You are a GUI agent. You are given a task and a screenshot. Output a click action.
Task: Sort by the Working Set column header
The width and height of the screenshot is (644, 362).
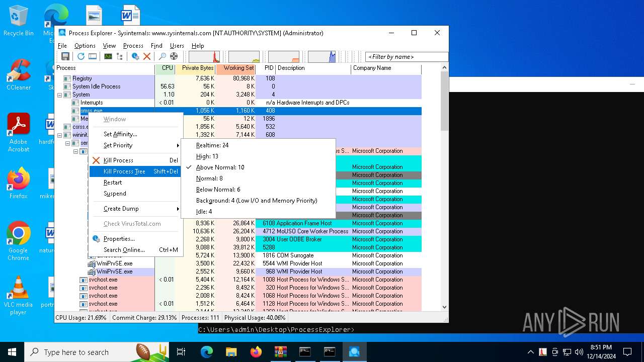point(236,68)
